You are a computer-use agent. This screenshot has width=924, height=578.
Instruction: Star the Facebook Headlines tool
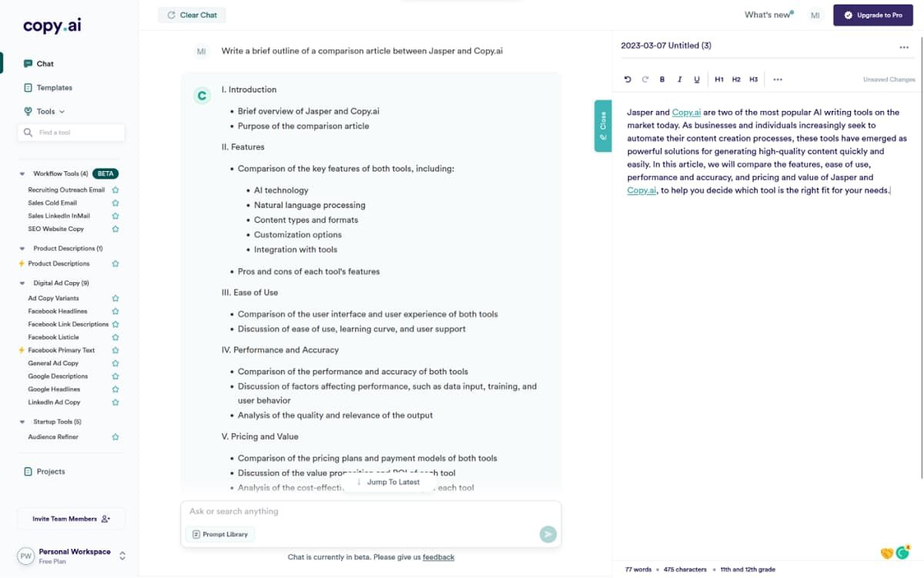click(x=115, y=311)
